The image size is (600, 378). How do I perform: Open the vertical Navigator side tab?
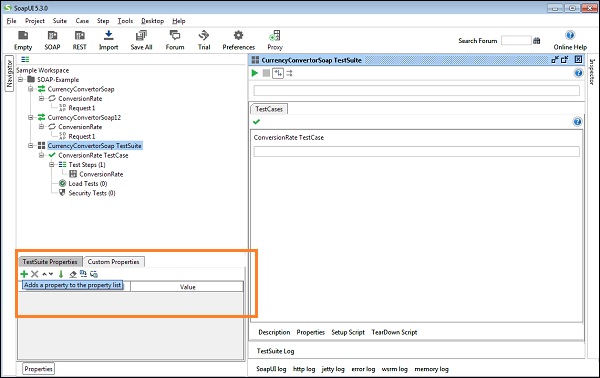click(9, 73)
